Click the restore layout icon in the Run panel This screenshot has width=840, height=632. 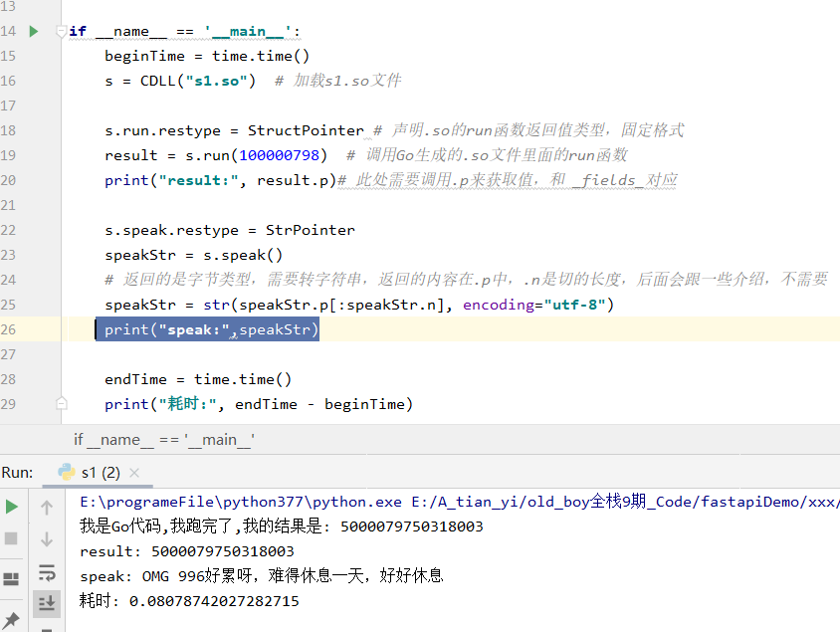(x=11, y=579)
